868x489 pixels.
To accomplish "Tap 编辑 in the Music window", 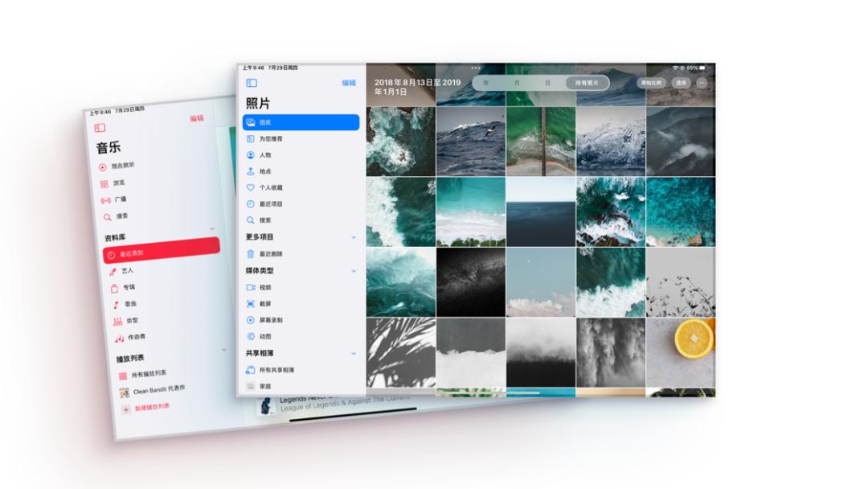I will pos(197,118).
